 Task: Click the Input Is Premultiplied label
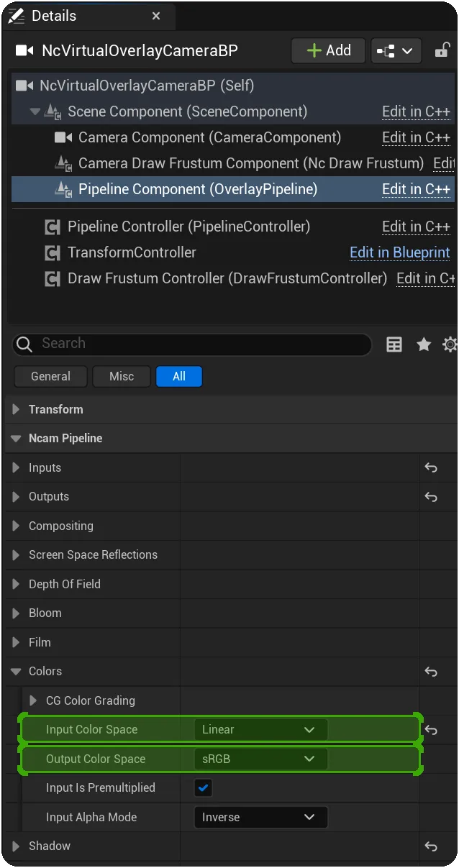[x=101, y=787]
